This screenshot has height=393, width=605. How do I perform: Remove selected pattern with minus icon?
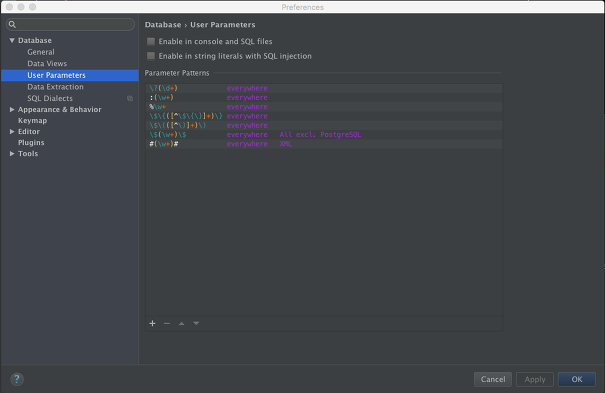(167, 323)
